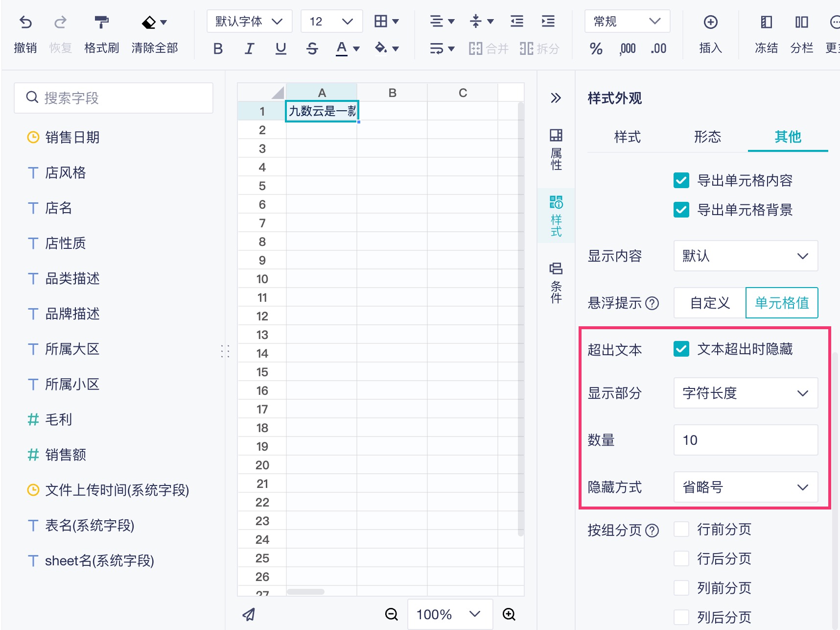840x630 pixels.
Task: Apply percent number format
Action: (596, 48)
